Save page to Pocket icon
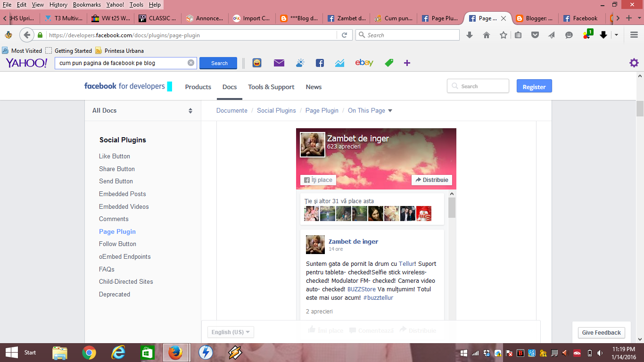Image resolution: width=644 pixels, height=362 pixels. pyautogui.click(x=535, y=35)
